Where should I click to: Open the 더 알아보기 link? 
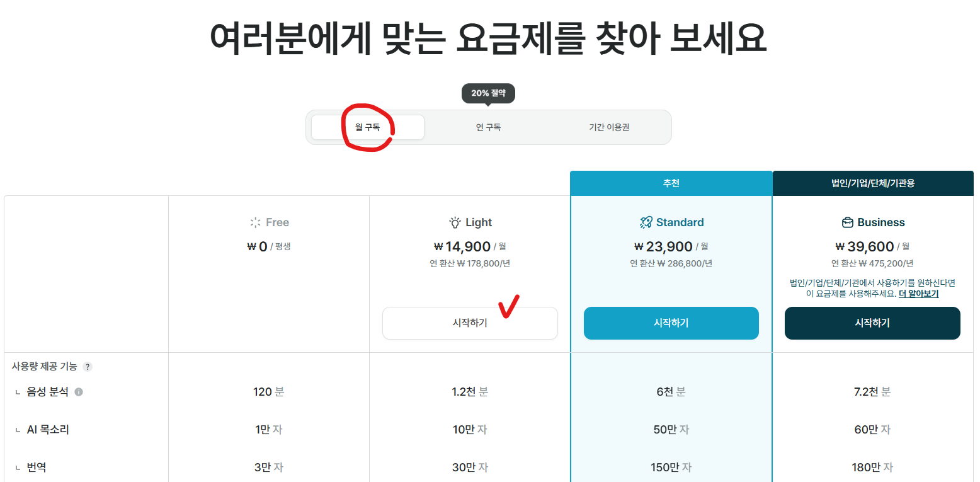click(918, 294)
